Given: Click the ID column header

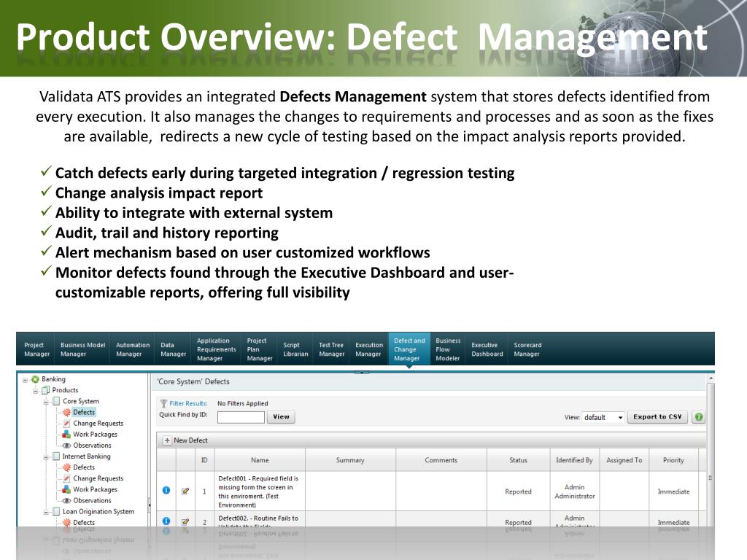Looking at the screenshot, I should coord(204,460).
